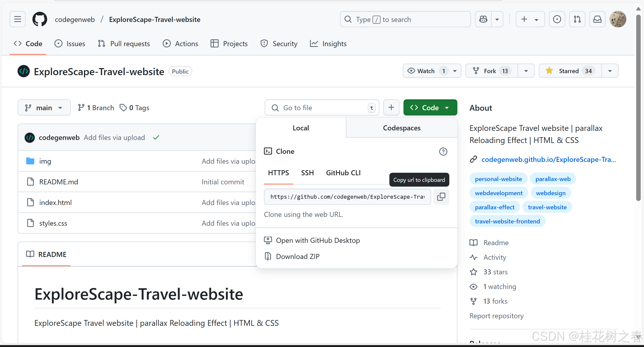Fork the repository

pyautogui.click(x=492, y=71)
